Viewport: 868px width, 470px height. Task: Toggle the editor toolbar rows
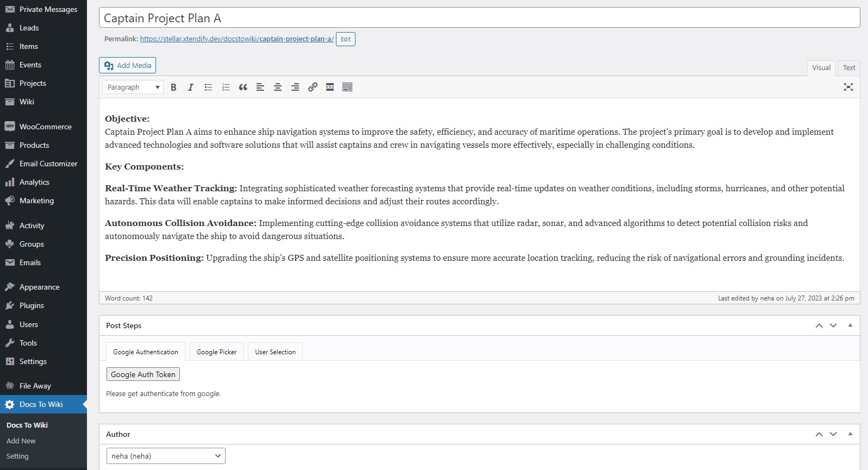(347, 87)
